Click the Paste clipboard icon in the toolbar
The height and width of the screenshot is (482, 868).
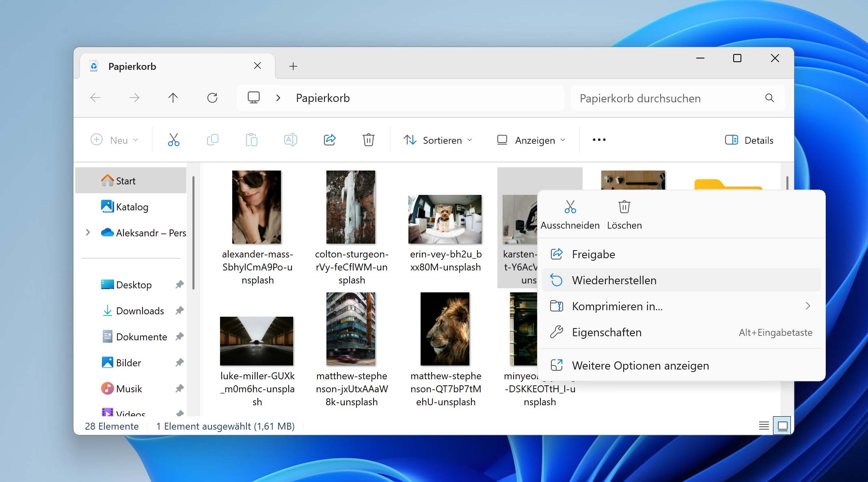point(251,140)
